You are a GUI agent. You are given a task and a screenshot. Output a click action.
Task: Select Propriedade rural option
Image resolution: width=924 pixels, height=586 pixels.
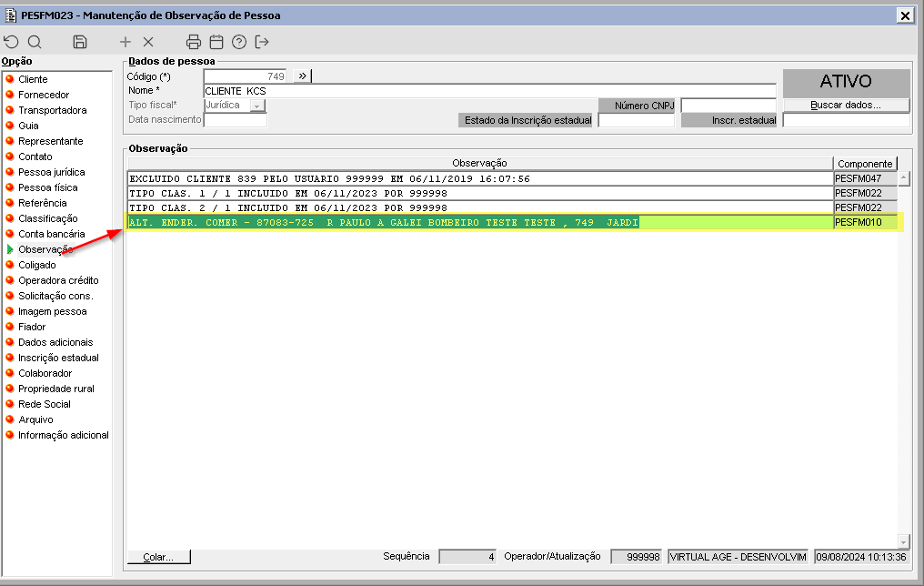[x=56, y=389]
